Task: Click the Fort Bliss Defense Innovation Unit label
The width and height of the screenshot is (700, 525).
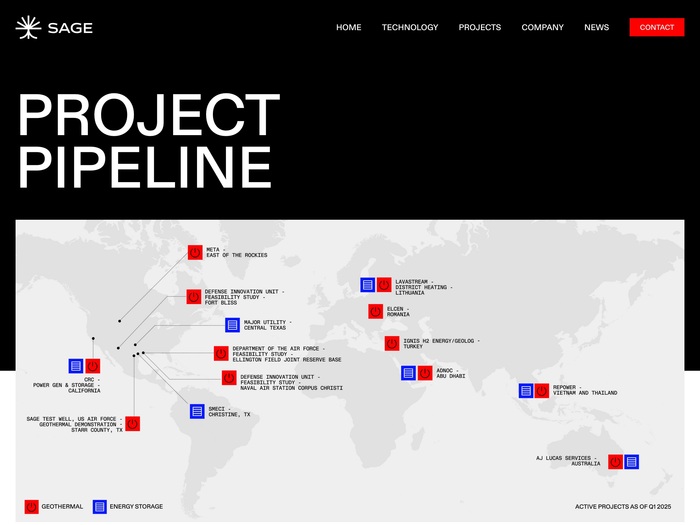Action: [244, 297]
